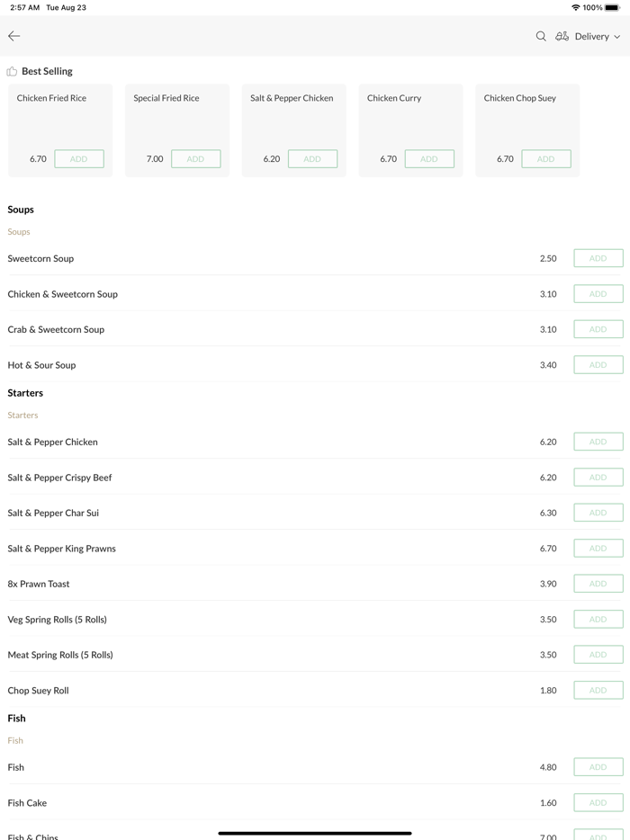
Task: Tap the Wi-Fi status icon
Action: 575,7
